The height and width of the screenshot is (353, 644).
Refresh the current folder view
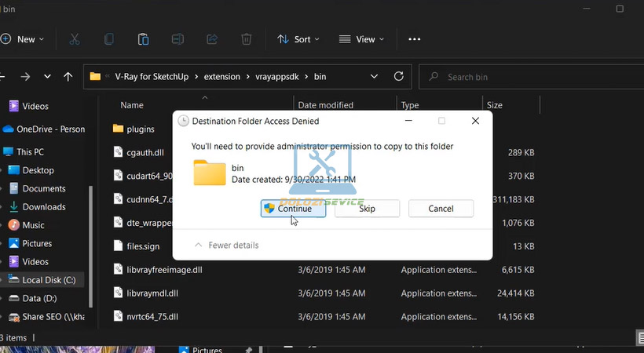coord(399,77)
